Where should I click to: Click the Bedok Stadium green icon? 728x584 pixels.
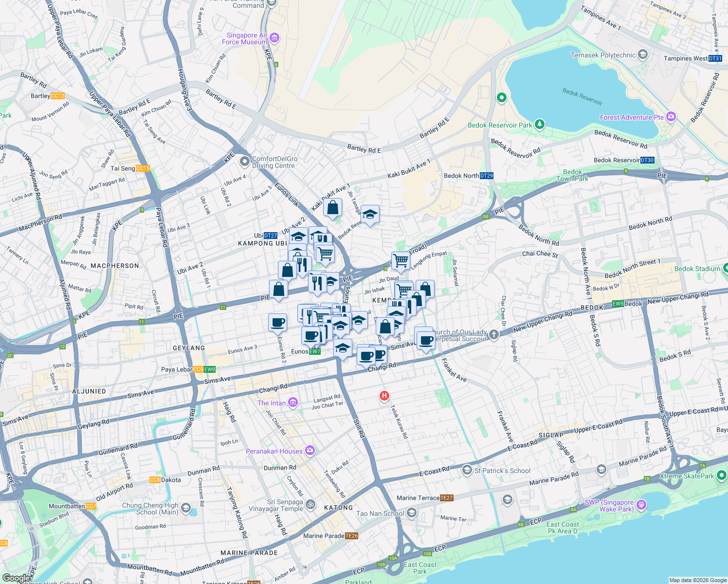pyautogui.click(x=725, y=268)
